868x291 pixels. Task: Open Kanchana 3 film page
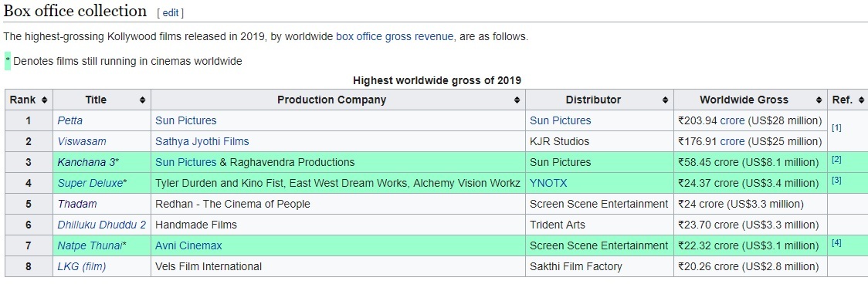tap(87, 162)
